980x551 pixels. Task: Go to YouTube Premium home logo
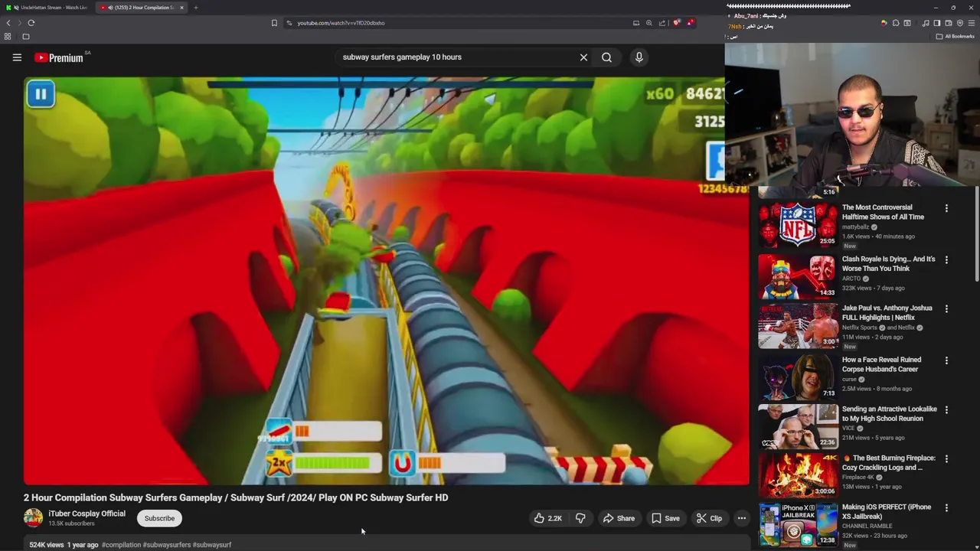click(58, 57)
